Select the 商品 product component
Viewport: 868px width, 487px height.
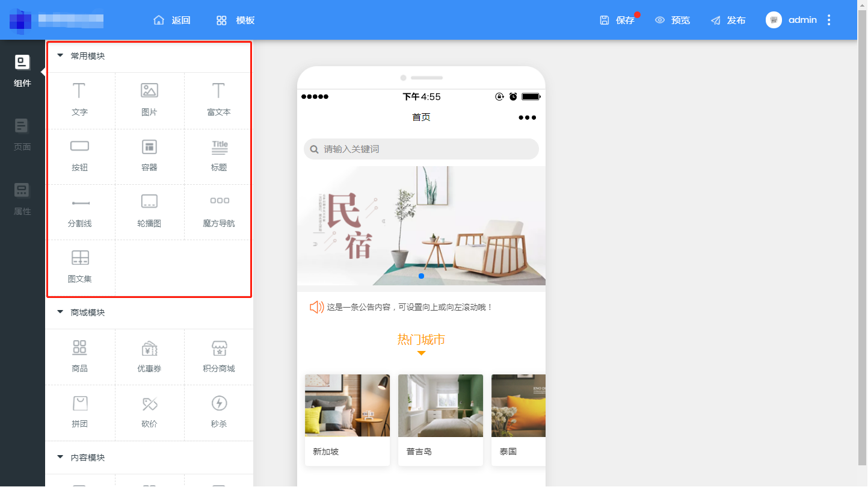(x=79, y=356)
